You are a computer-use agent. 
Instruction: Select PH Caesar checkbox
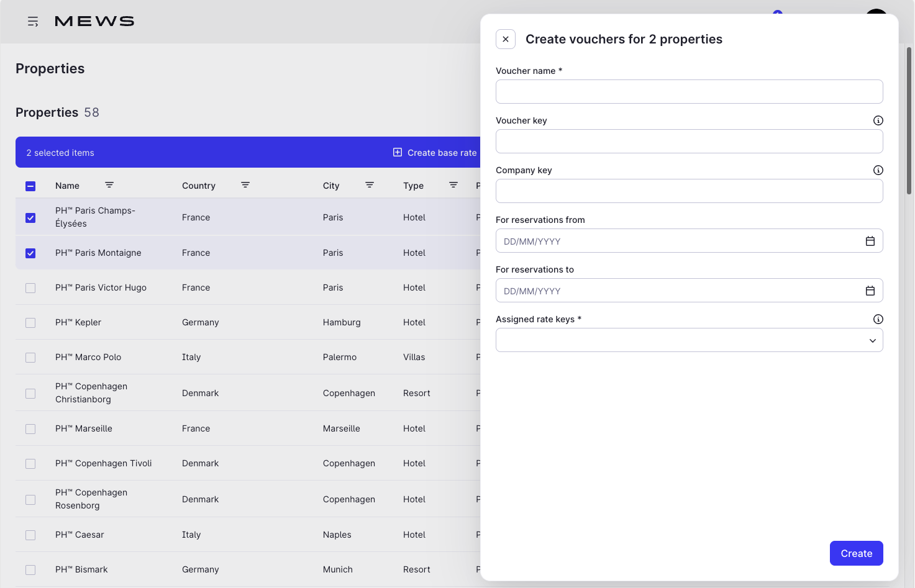pos(30,535)
